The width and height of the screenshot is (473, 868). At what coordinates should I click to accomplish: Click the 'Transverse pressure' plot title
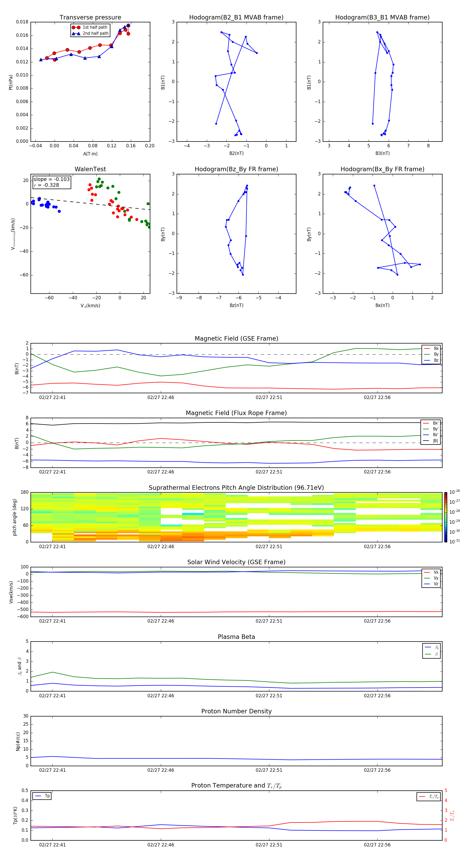click(x=90, y=18)
